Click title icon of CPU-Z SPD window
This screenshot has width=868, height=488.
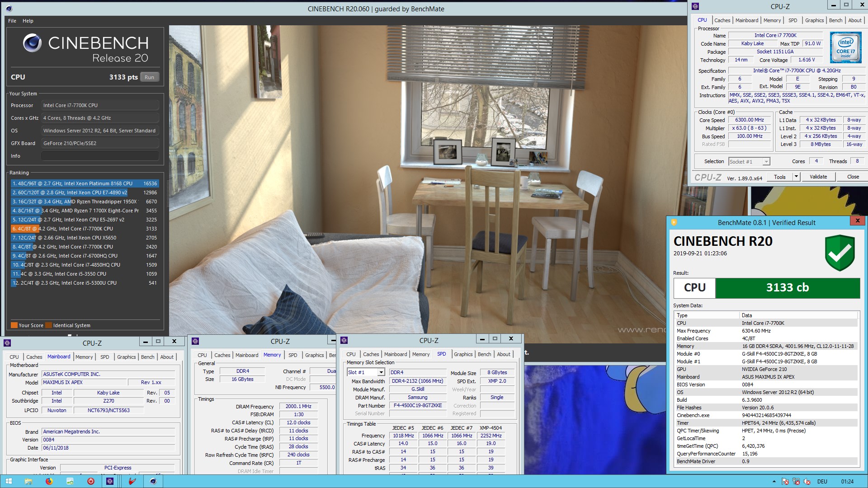(x=344, y=340)
